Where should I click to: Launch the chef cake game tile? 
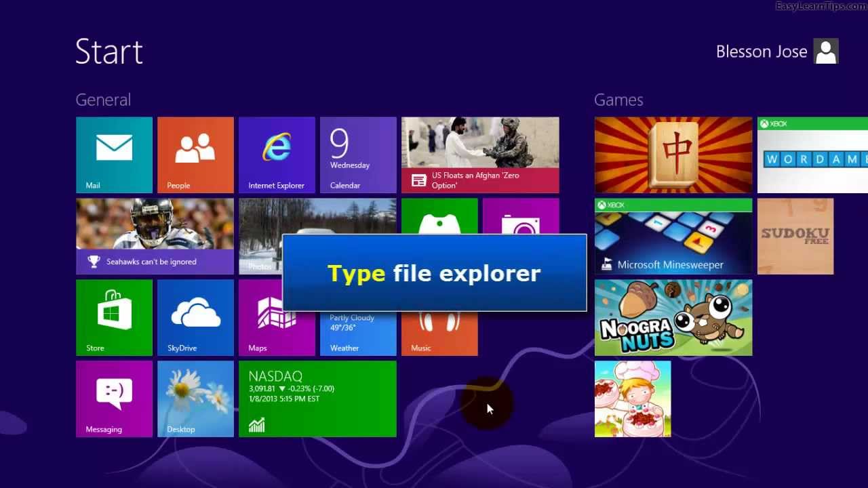point(633,399)
